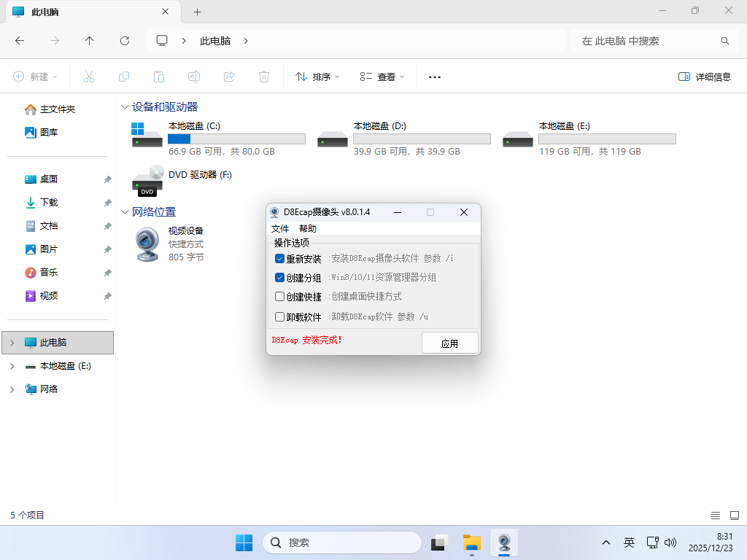Uncheck the 重新安装 option
The height and width of the screenshot is (560, 747).
click(x=279, y=258)
